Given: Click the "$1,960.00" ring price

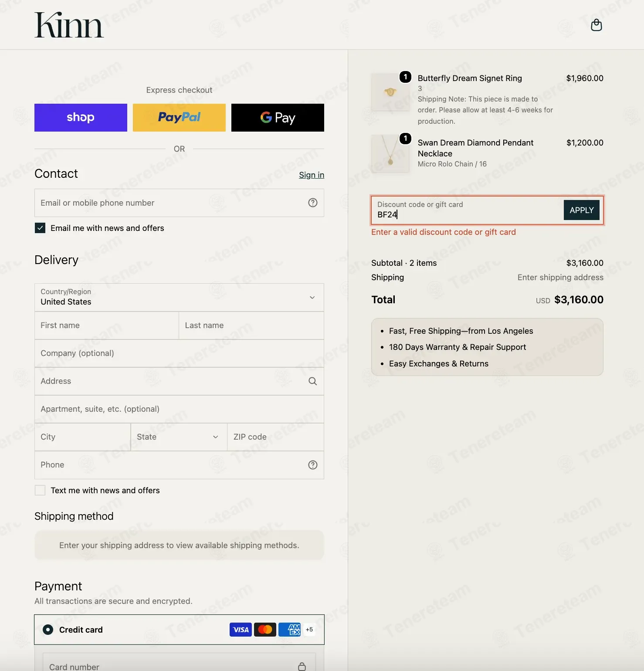Looking at the screenshot, I should click(585, 78).
